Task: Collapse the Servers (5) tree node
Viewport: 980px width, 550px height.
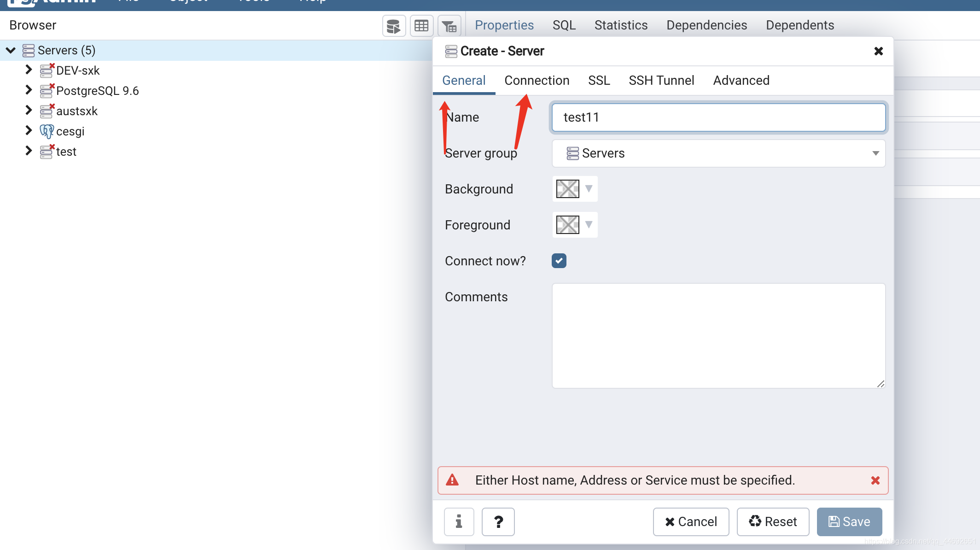Action: [x=11, y=50]
